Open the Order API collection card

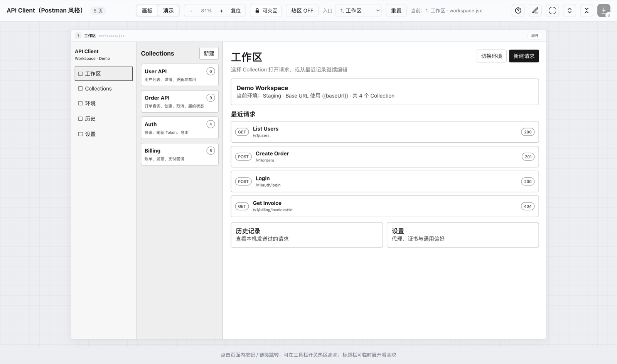click(x=180, y=101)
